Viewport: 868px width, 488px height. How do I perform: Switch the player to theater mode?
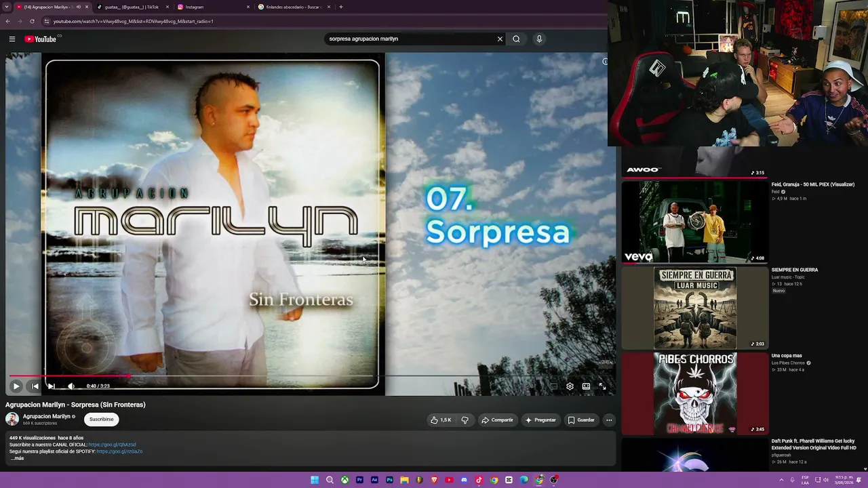(586, 386)
